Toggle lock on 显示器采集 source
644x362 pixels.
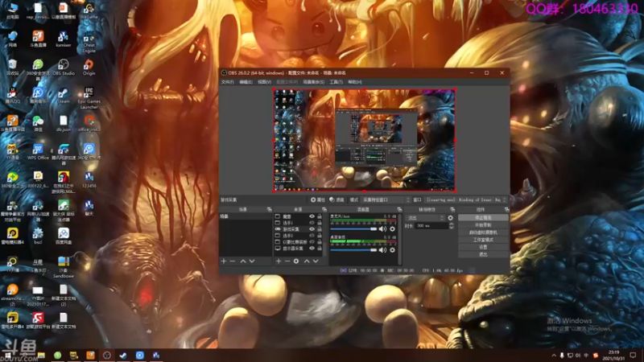pos(319,249)
